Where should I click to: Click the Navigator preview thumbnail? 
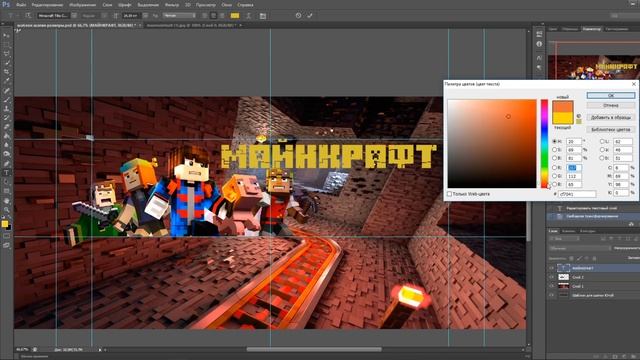coord(594,67)
